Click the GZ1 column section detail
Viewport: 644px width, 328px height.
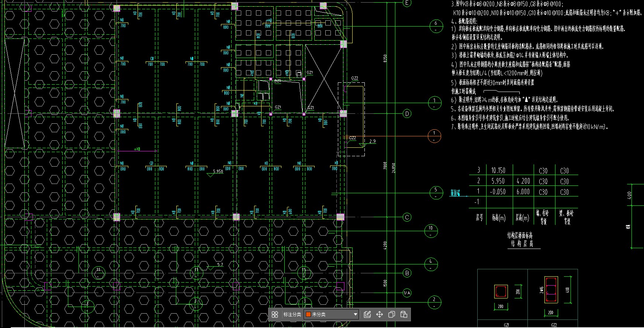(501, 292)
